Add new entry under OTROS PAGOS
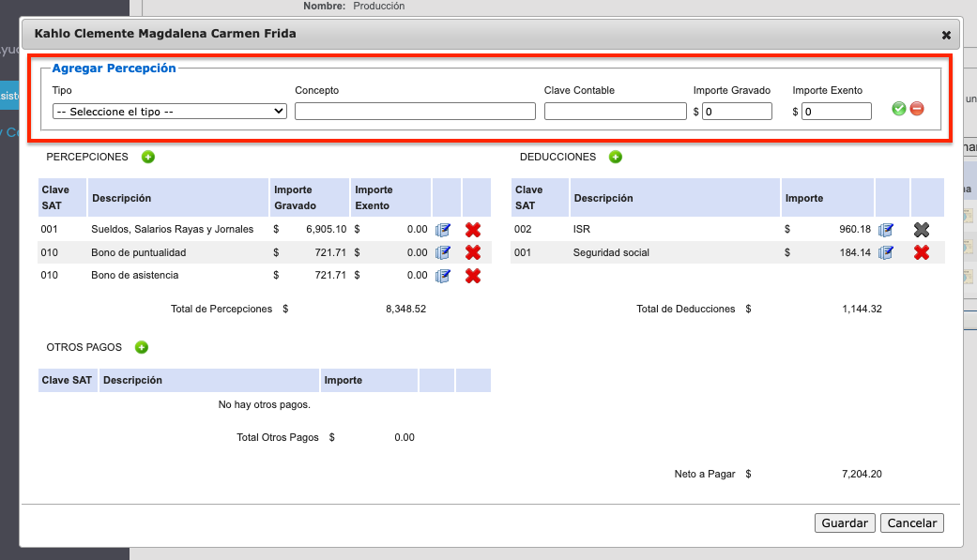This screenshot has width=977, height=560. click(x=142, y=347)
